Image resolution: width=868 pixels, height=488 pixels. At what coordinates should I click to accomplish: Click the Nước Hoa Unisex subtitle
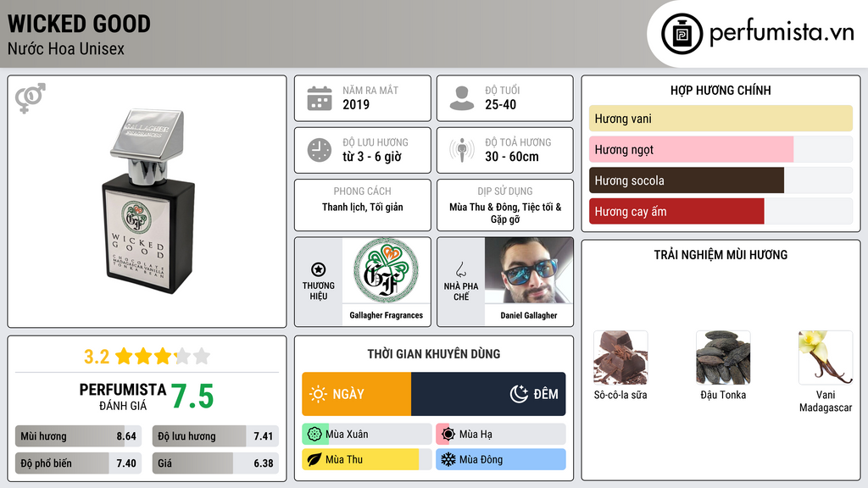point(66,49)
